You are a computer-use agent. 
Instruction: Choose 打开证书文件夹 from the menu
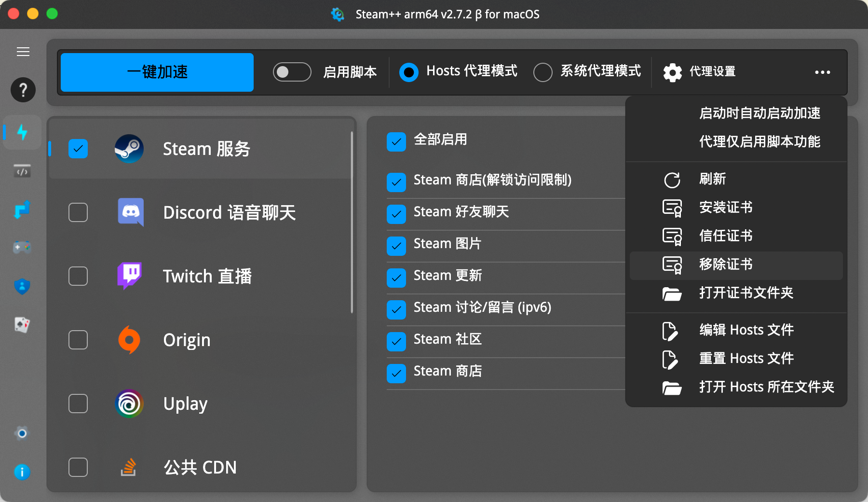(x=736, y=293)
